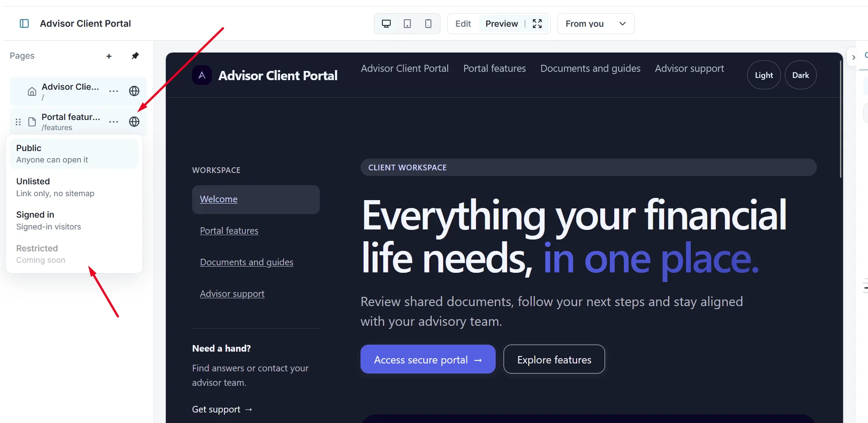
Task: Open Advisor support in top navigation
Action: pyautogui.click(x=689, y=68)
